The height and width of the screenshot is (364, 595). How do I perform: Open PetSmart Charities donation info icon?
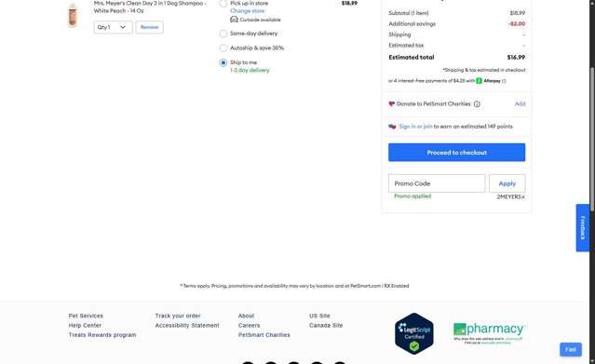[x=477, y=104]
